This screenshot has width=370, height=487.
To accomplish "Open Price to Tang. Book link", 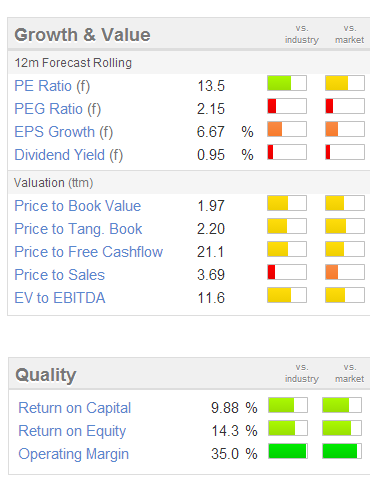I will tap(78, 229).
